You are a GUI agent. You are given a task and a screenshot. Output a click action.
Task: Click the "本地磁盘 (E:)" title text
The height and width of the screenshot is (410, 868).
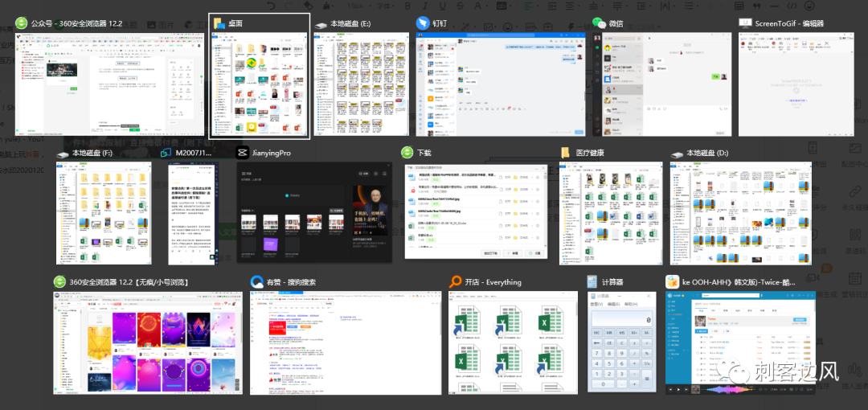point(350,24)
